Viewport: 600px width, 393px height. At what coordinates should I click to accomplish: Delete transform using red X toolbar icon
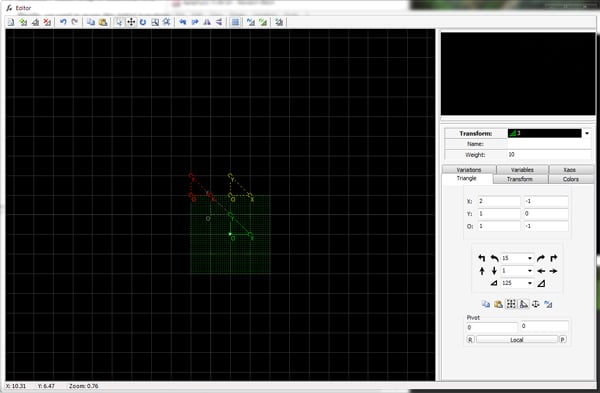[47, 22]
